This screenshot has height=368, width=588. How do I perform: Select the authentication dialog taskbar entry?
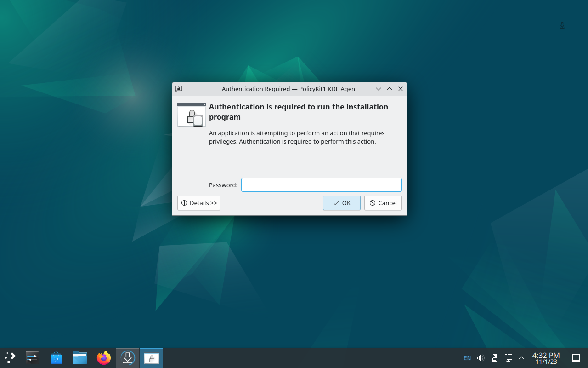pos(152,357)
